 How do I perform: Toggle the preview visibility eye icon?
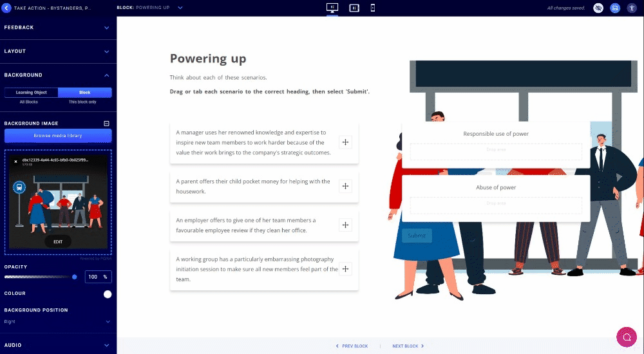598,8
